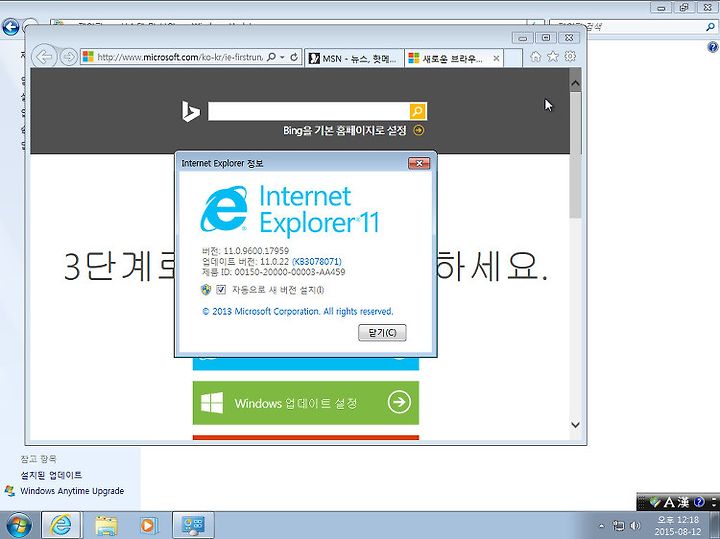Click Control Panel taskbar icon
This screenshot has width=720, height=539.
[x=193, y=525]
